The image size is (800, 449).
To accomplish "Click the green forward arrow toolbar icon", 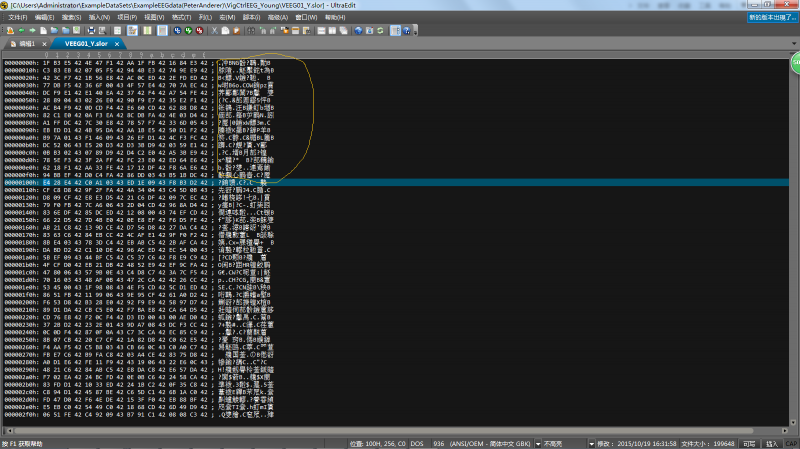I will [32, 31].
